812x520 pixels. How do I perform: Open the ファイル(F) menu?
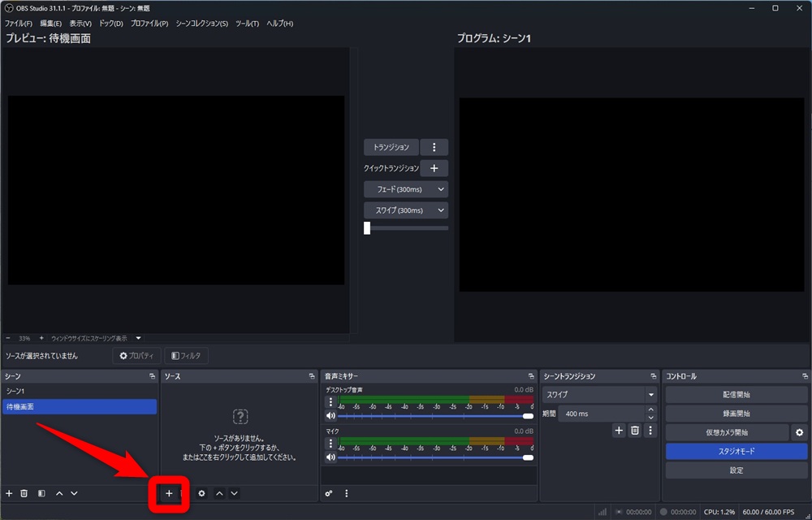tap(19, 24)
